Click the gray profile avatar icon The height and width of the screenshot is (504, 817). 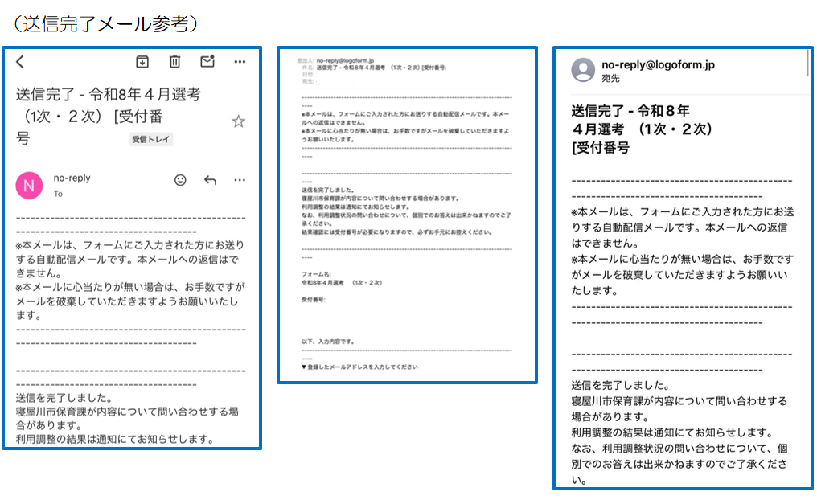(x=582, y=70)
